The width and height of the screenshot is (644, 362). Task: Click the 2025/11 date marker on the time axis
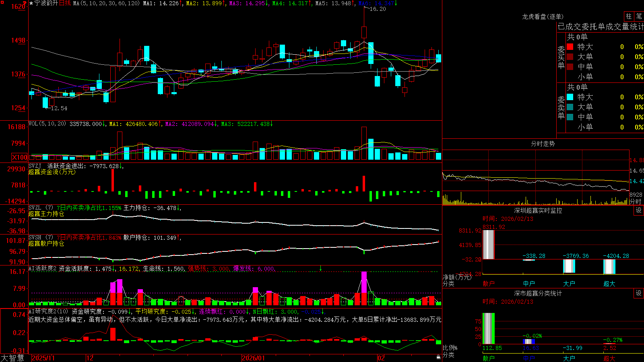tap(43, 358)
